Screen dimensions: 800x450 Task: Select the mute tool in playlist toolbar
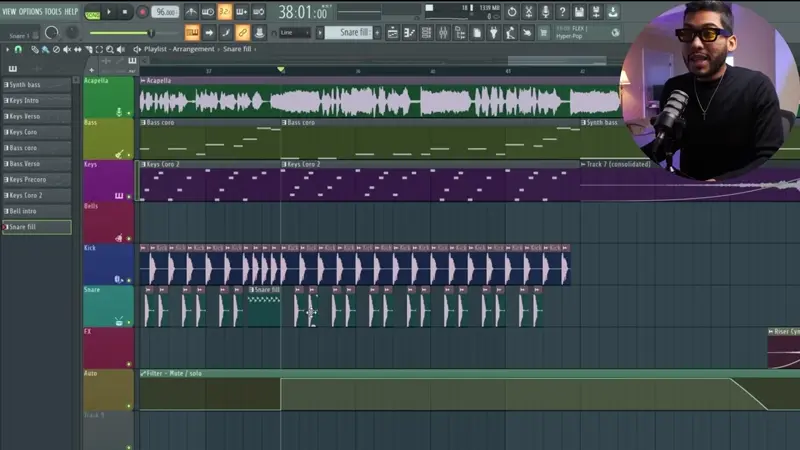pos(67,49)
